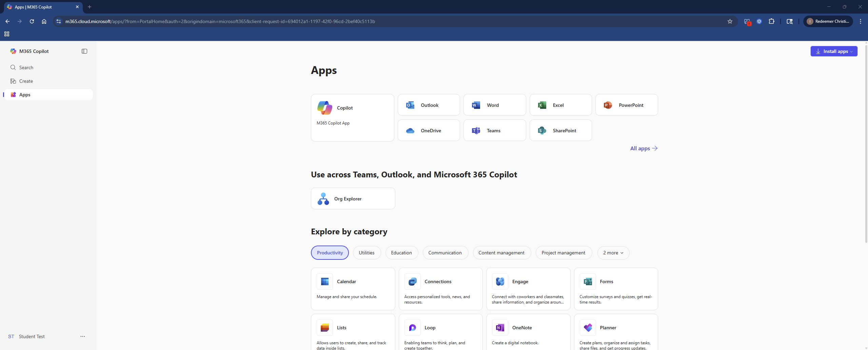Open Chrome's three-dot menu

[x=861, y=21]
